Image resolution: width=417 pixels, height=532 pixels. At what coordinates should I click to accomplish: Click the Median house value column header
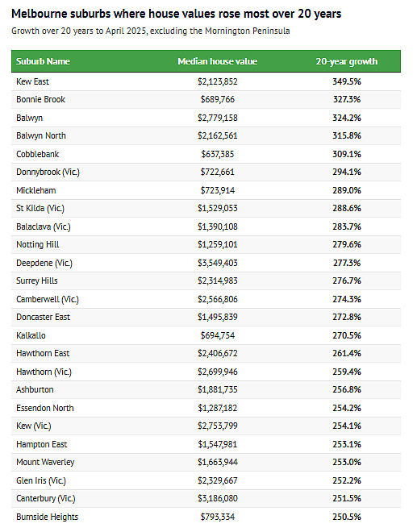(217, 61)
